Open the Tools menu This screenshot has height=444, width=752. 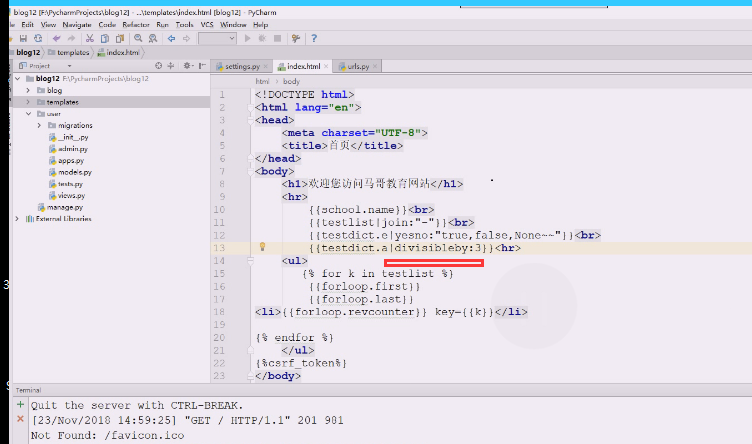click(184, 24)
